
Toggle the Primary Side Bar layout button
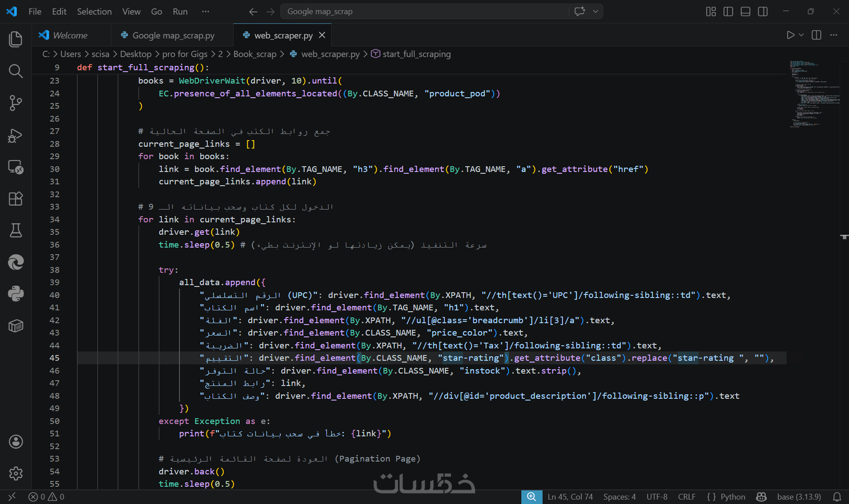[728, 11]
